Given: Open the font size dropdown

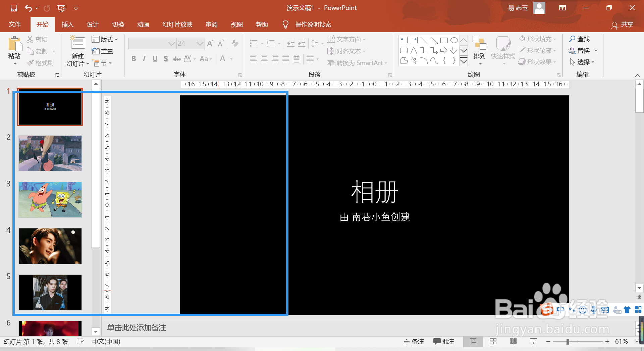Looking at the screenshot, I should click(x=200, y=43).
